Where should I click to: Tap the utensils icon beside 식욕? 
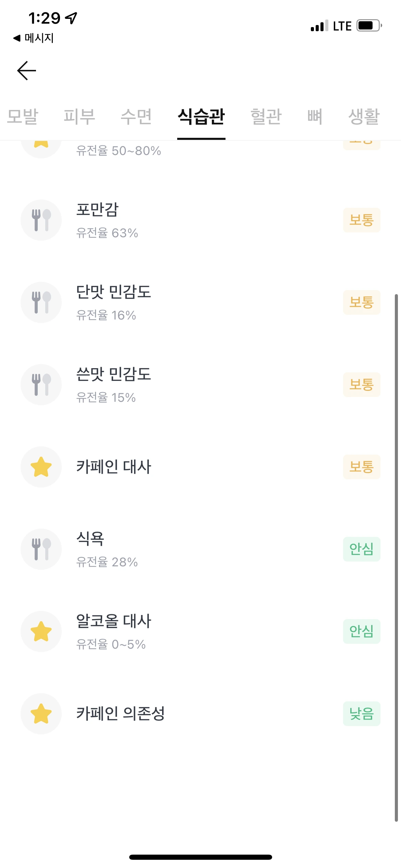pyautogui.click(x=41, y=549)
